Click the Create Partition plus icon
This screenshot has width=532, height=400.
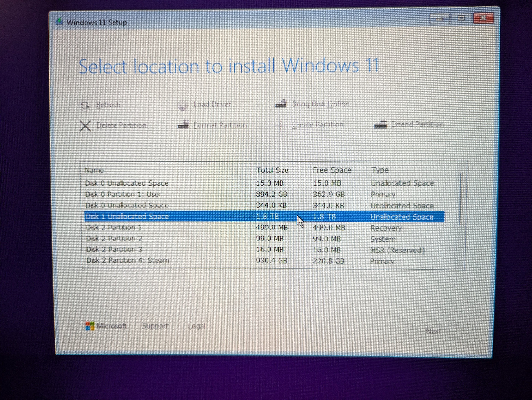280,125
